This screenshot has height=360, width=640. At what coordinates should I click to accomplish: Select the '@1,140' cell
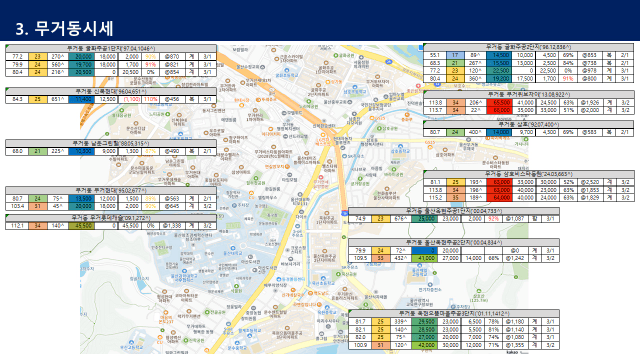pyautogui.click(x=515, y=329)
